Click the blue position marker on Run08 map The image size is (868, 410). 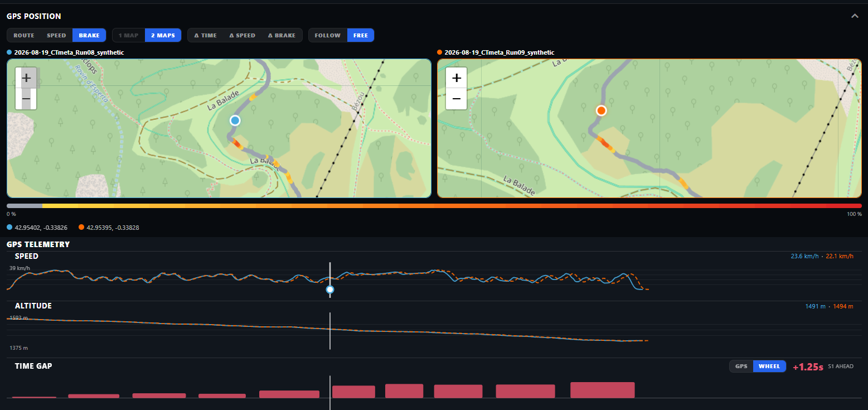pos(235,120)
